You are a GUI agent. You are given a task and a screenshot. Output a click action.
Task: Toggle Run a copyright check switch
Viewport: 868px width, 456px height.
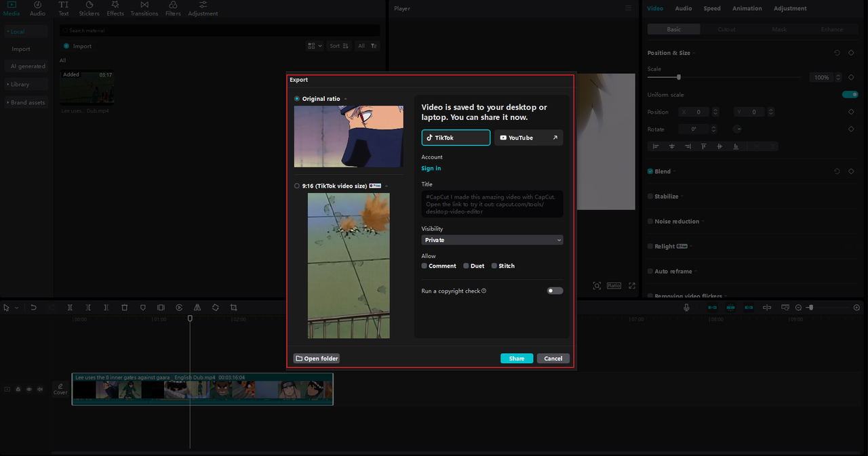[x=555, y=291]
